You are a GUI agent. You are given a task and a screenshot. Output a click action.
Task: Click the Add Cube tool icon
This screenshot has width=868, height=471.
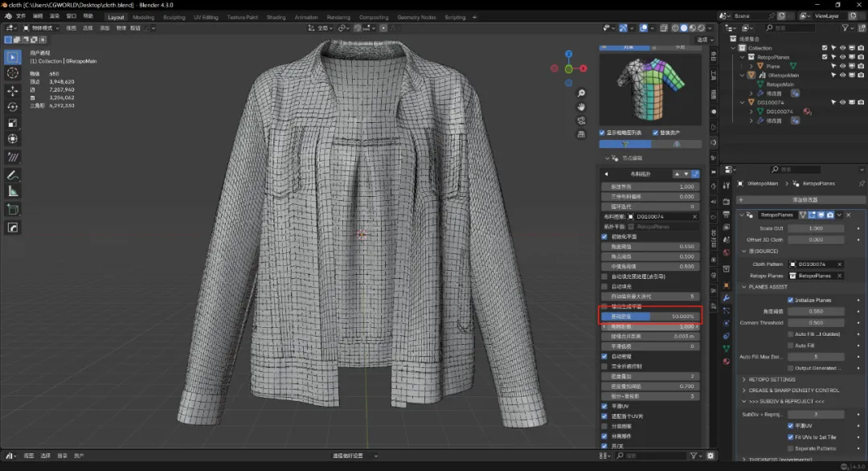(x=13, y=209)
